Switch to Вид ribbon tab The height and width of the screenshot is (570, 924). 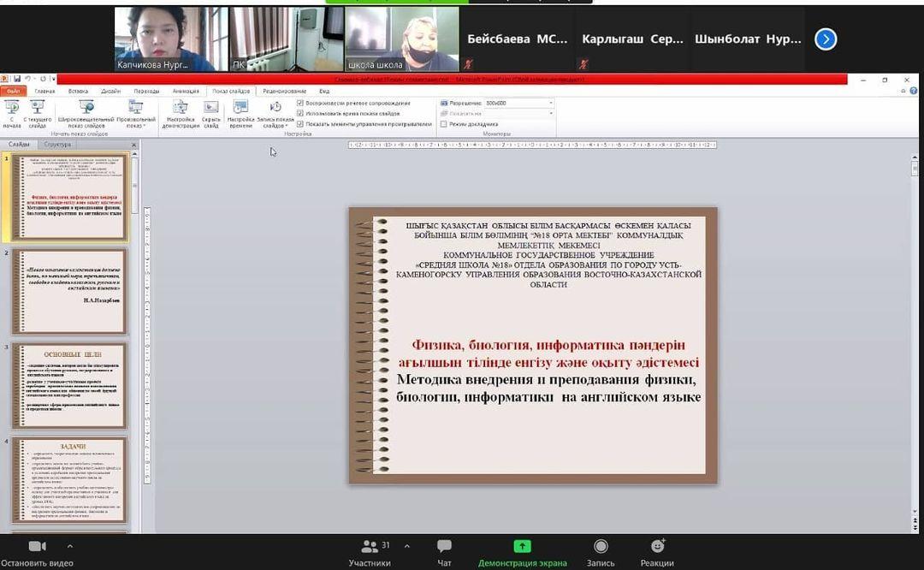(x=324, y=92)
